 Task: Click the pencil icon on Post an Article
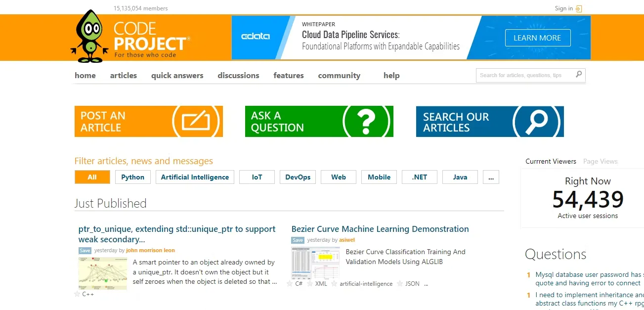[x=195, y=122]
